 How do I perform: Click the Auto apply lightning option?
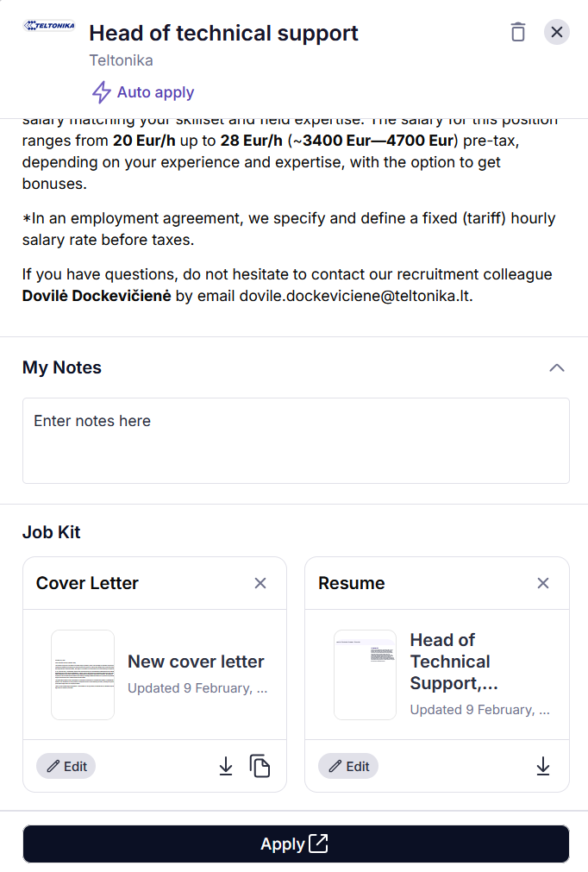click(143, 92)
